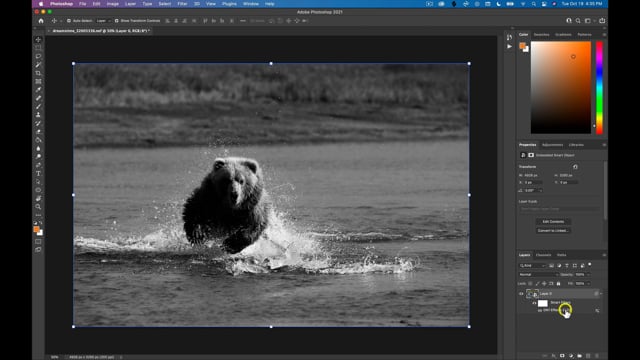Select the Crop tool
640x360 pixels.
click(x=38, y=73)
